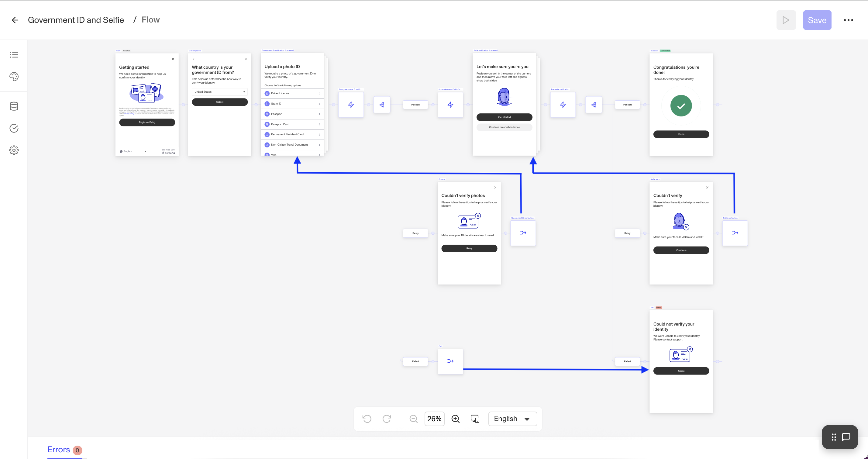Screen dimensions: 868x459
Task: Open the verification checks sidebar icon
Action: [14, 128]
